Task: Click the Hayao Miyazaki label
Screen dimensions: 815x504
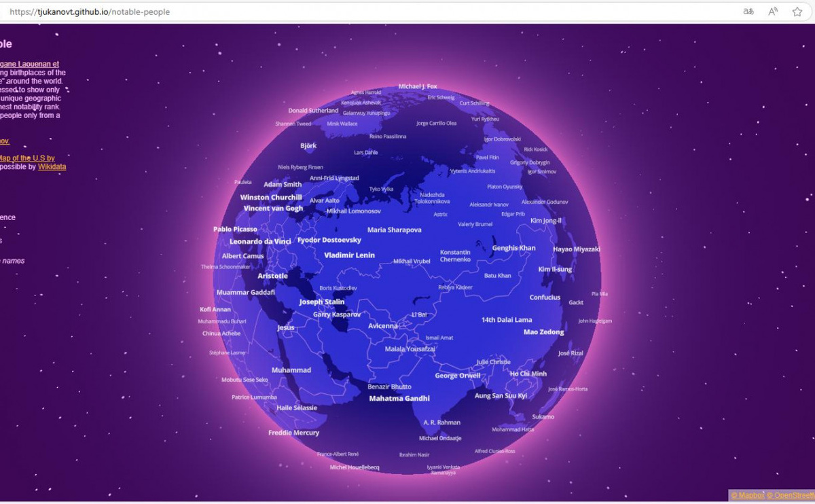Action: [577, 249]
